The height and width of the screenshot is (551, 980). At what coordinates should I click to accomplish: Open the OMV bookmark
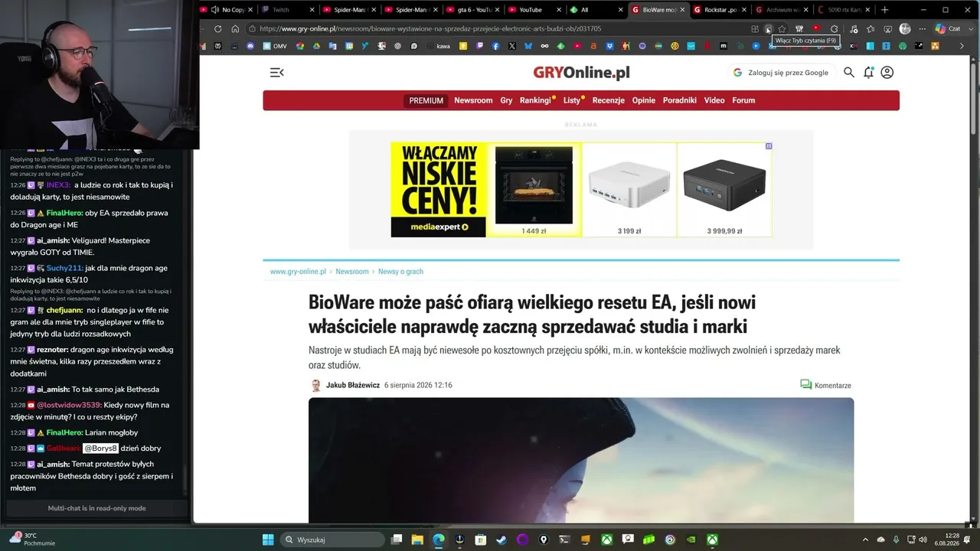[275, 46]
